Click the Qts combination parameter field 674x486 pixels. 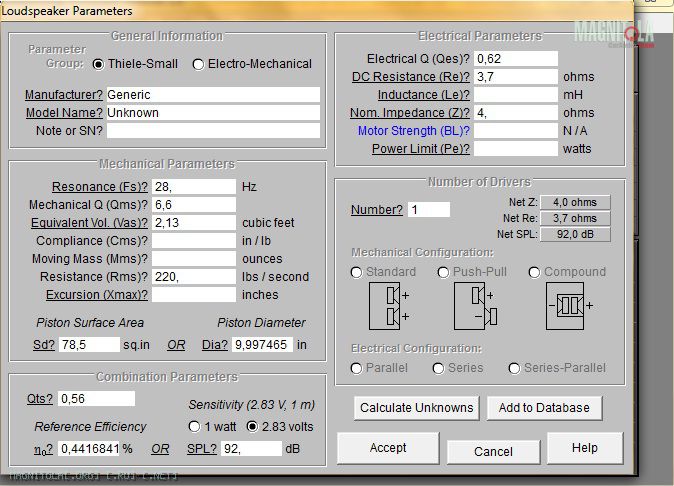[x=95, y=399]
